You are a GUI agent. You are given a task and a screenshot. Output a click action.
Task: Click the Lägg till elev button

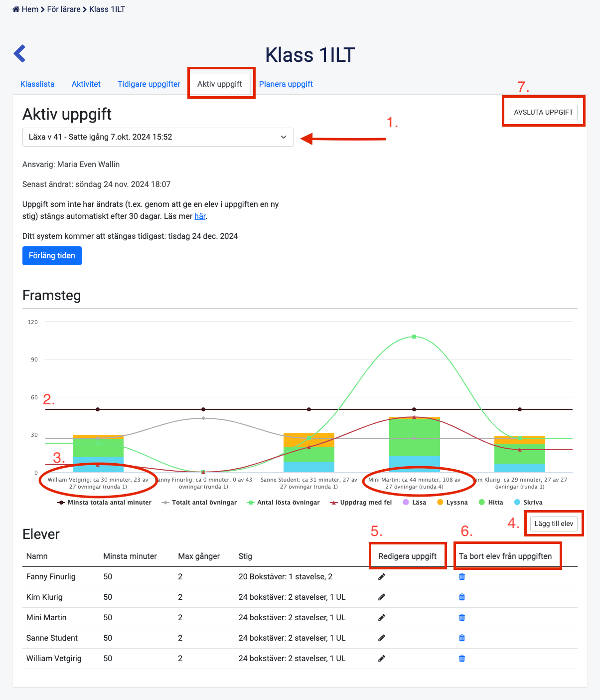554,524
